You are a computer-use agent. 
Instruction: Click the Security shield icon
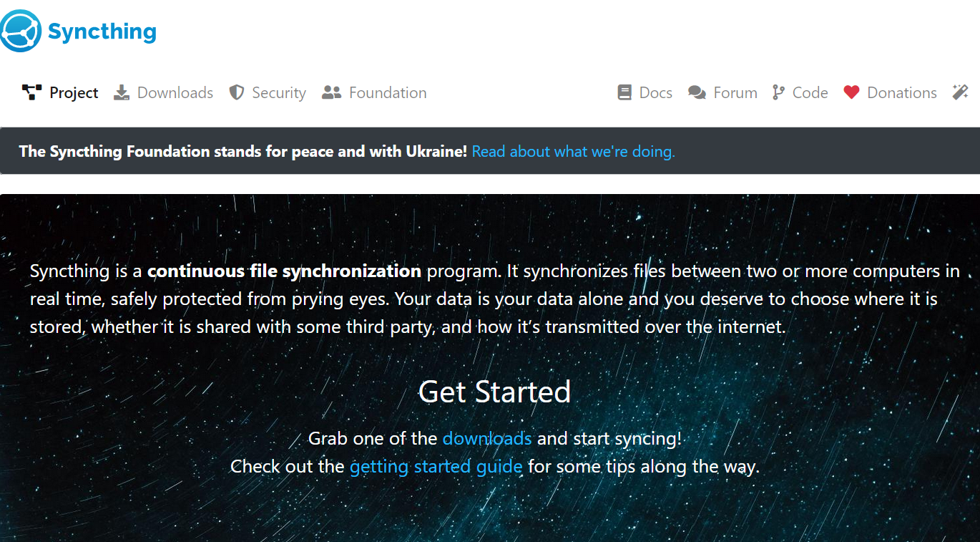(237, 92)
